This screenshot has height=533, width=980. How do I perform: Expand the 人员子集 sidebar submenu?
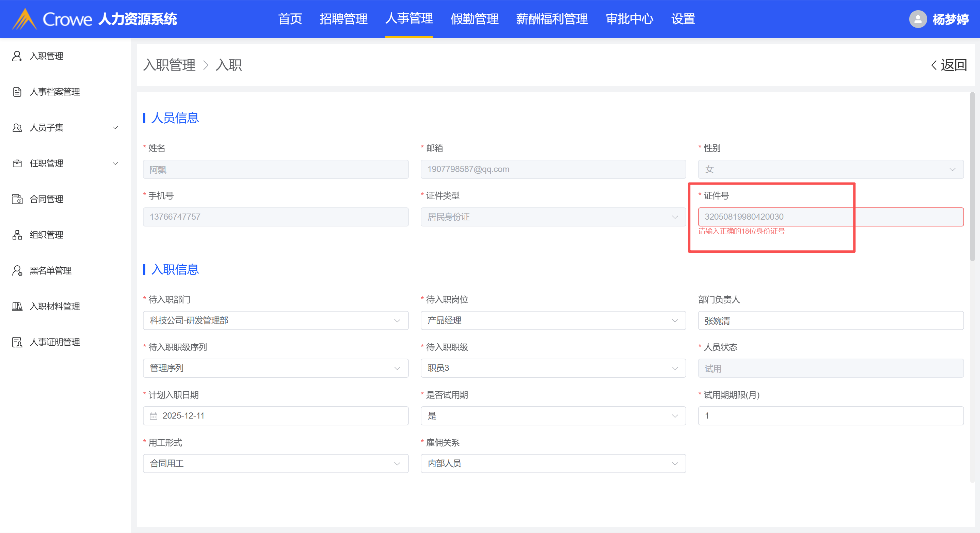click(x=115, y=127)
